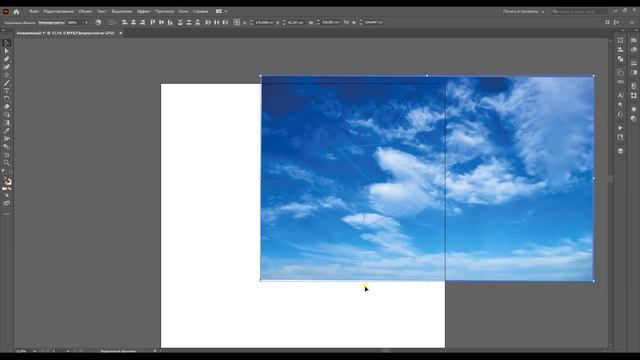Open Arrange Documents dropdown in menu bar
This screenshot has height=360, width=640.
click(x=221, y=11)
